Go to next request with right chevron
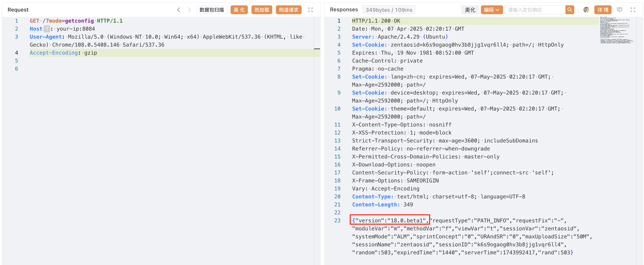644x265 pixels. (x=189, y=10)
